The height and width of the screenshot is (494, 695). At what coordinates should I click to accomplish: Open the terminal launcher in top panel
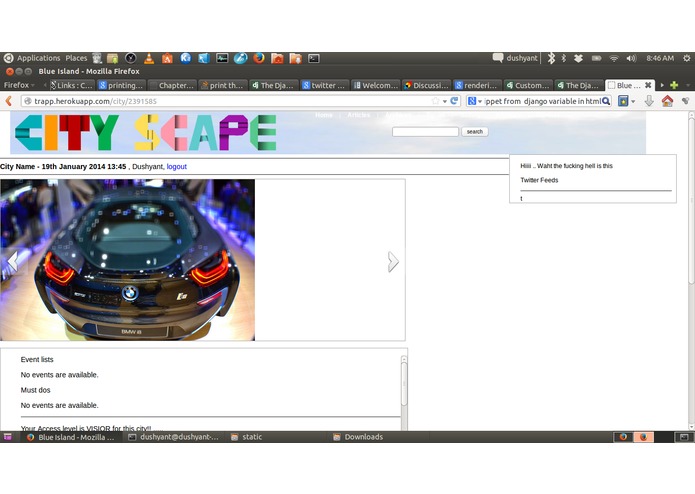pos(314,58)
